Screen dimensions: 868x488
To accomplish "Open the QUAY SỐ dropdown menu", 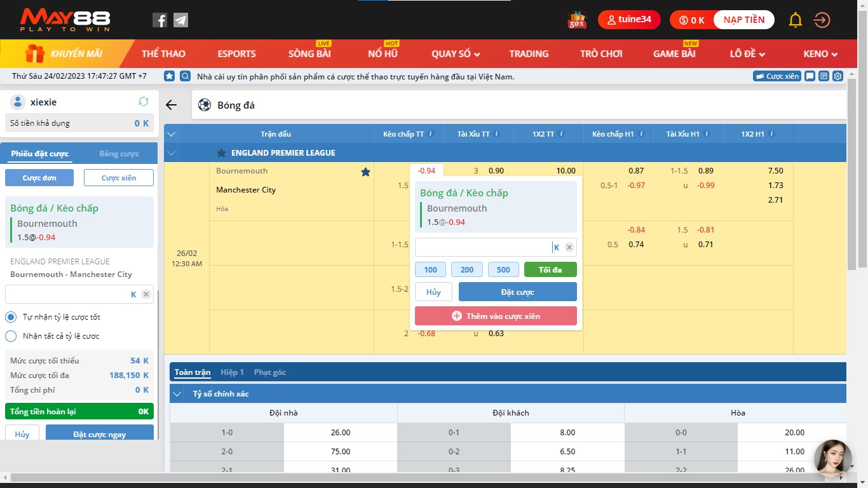I will click(456, 54).
